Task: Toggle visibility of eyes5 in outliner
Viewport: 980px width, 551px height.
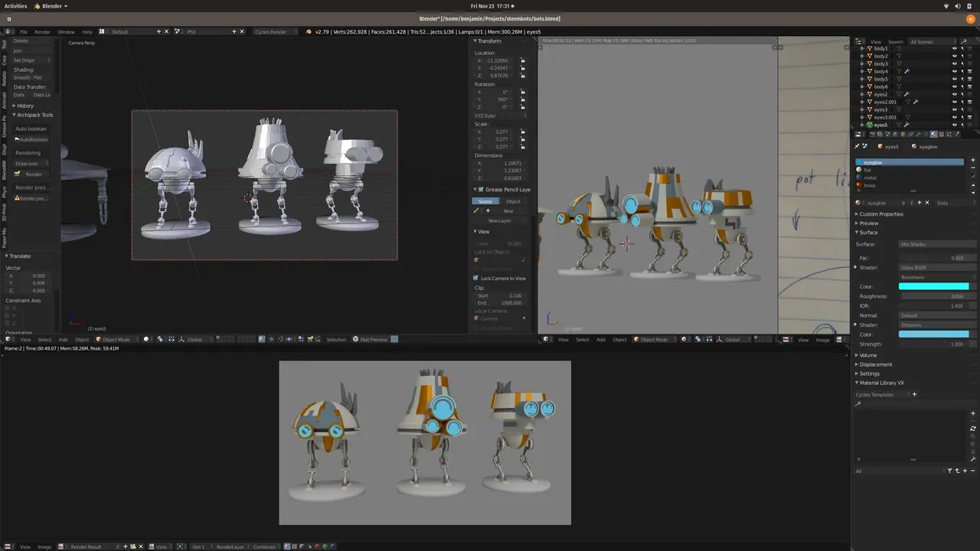Action: click(955, 125)
